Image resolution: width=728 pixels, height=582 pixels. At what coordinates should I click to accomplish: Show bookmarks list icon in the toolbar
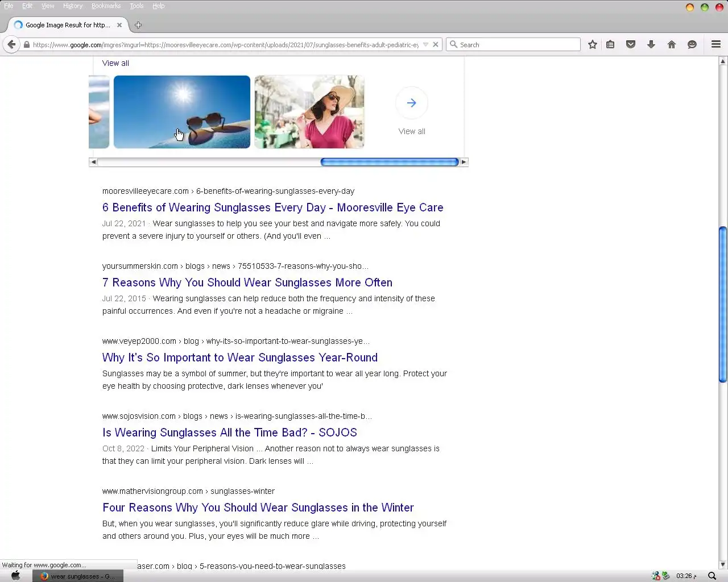point(610,44)
